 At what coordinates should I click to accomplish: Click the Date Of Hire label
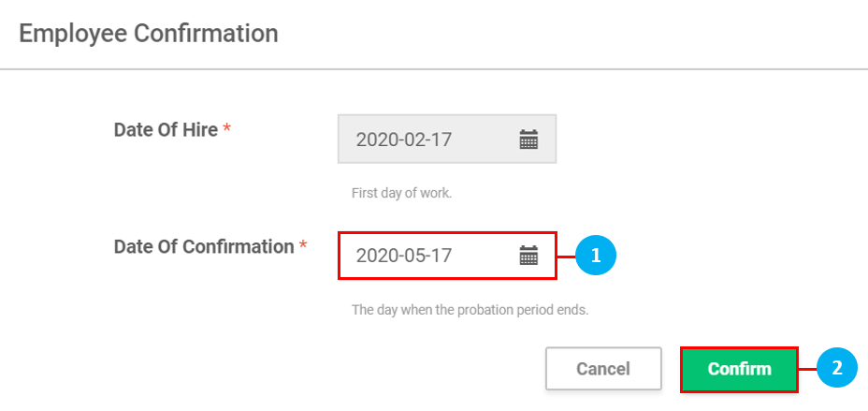pyautogui.click(x=166, y=129)
